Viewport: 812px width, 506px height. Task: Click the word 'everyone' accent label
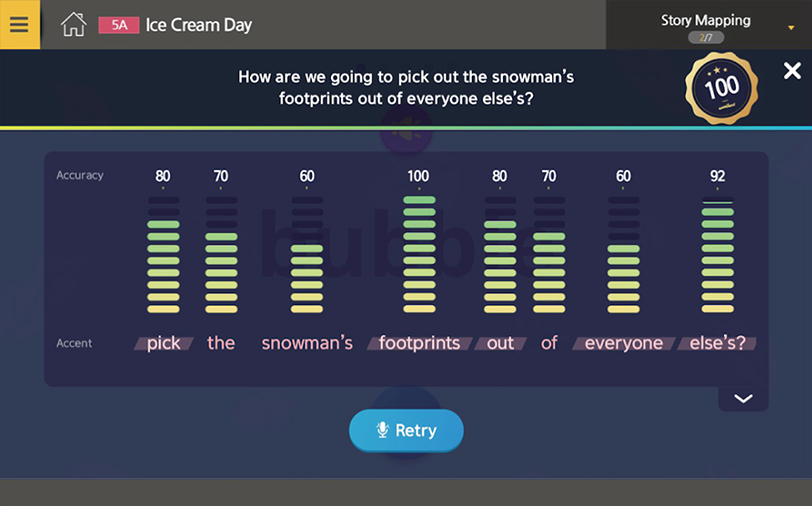[x=624, y=343]
